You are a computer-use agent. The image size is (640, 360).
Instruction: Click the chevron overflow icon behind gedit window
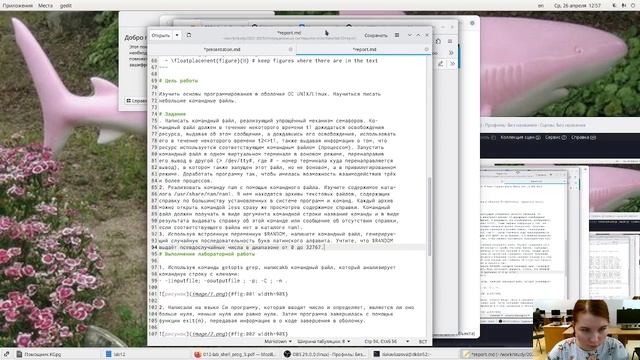[451, 53]
